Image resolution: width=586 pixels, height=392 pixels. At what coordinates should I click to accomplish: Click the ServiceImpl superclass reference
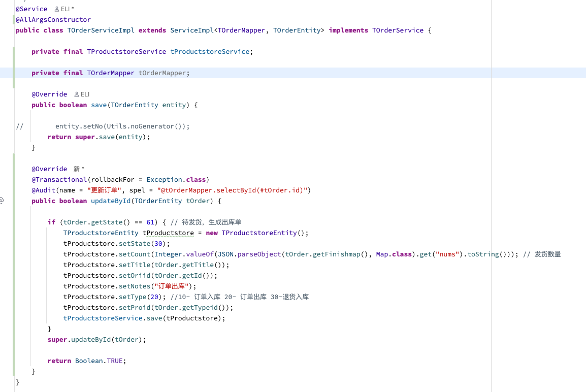[x=191, y=30]
